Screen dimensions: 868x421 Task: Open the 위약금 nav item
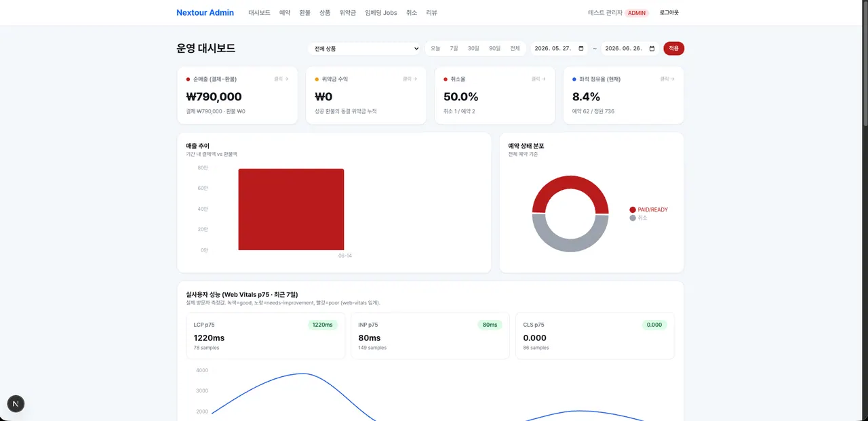348,13
